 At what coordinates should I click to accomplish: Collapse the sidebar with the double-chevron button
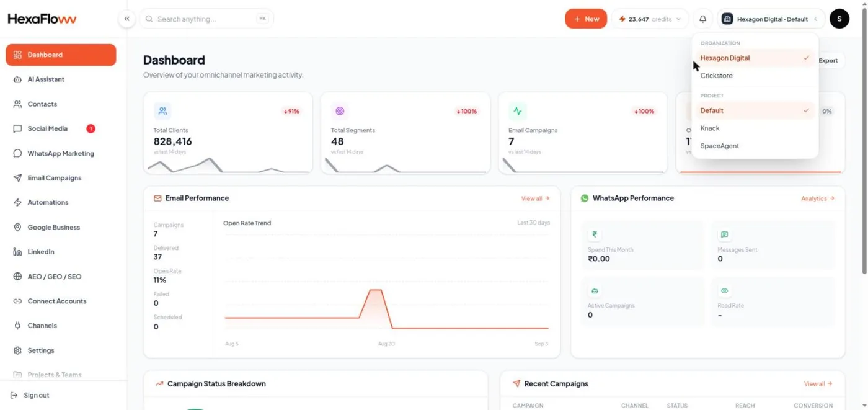coord(126,19)
